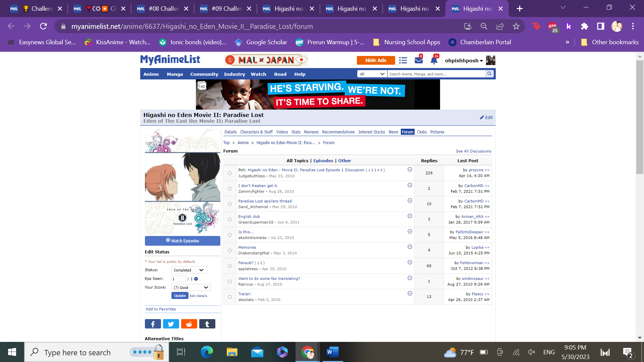The height and width of the screenshot is (362, 644).
Task: Share via Twitter icon
Action: [x=171, y=324]
